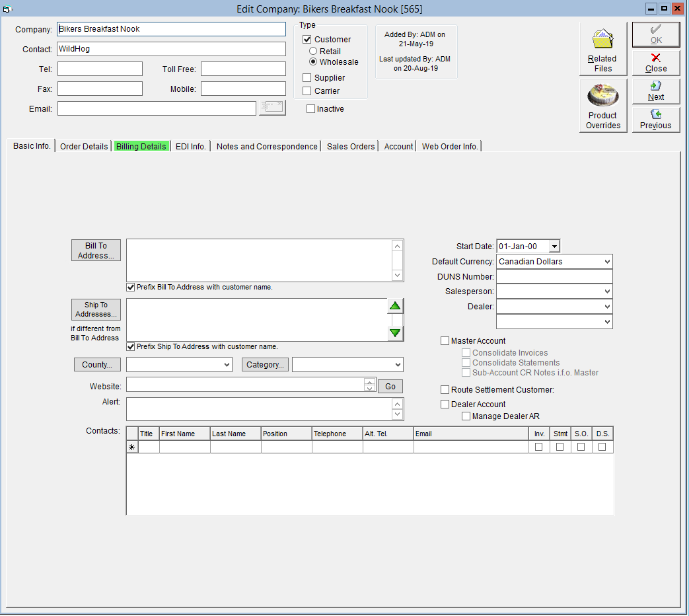Screen dimensions: 689x616
Task: Open the Order Details tab
Action: (84, 147)
